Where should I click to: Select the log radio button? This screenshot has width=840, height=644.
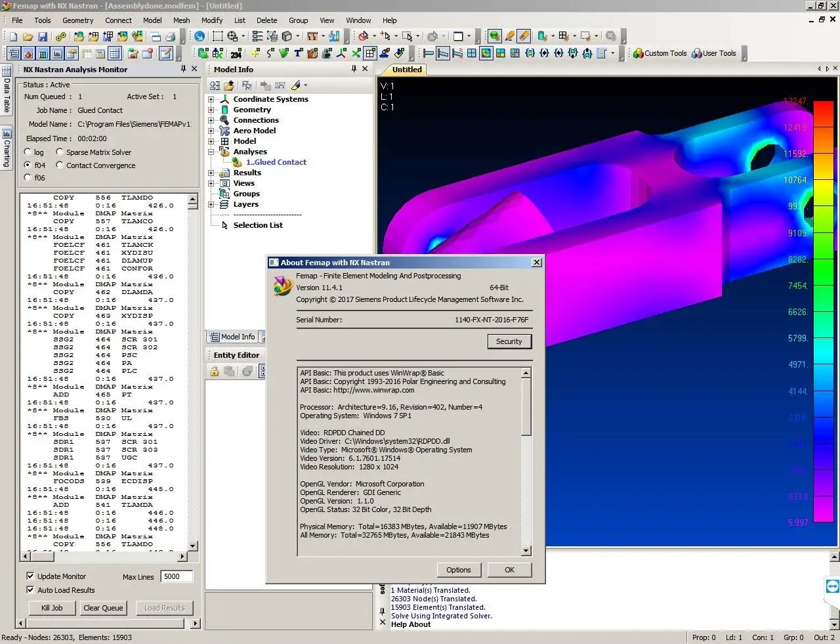(28, 152)
